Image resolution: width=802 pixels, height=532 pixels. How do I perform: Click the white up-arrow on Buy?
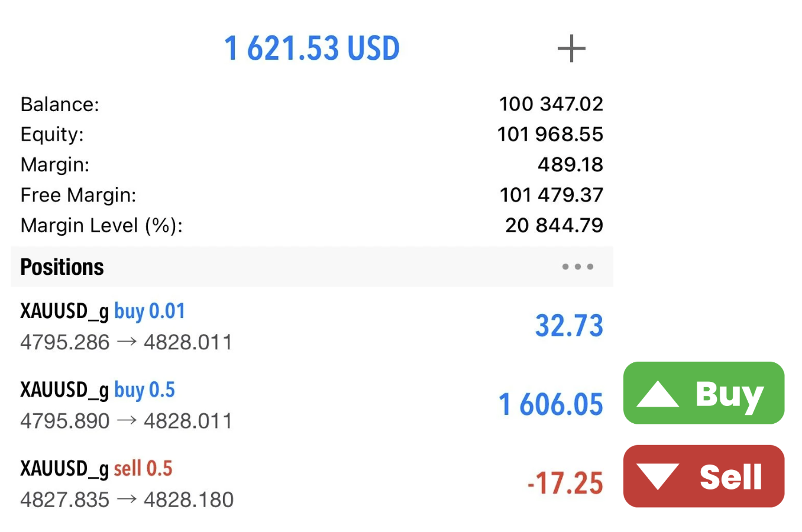(657, 394)
